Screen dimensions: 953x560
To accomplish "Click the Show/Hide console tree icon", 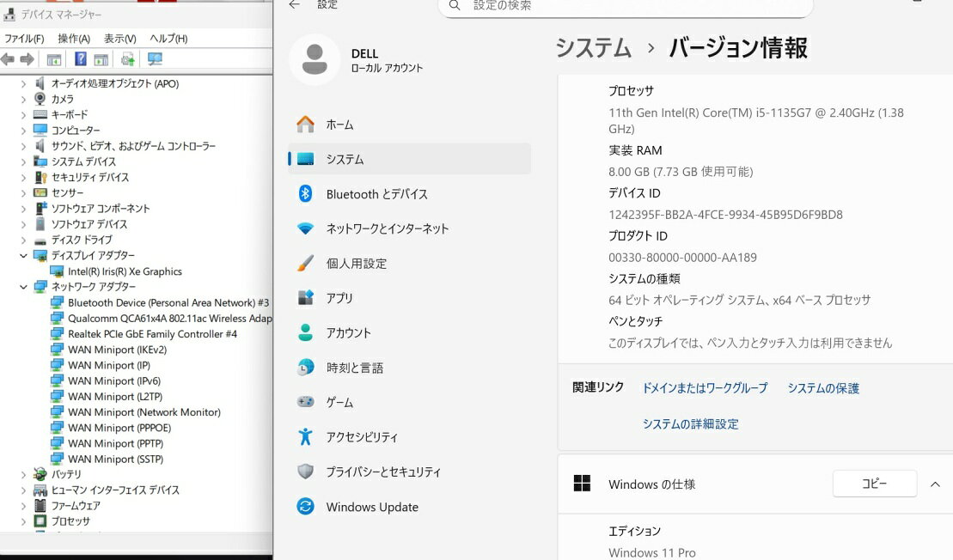I will point(54,59).
